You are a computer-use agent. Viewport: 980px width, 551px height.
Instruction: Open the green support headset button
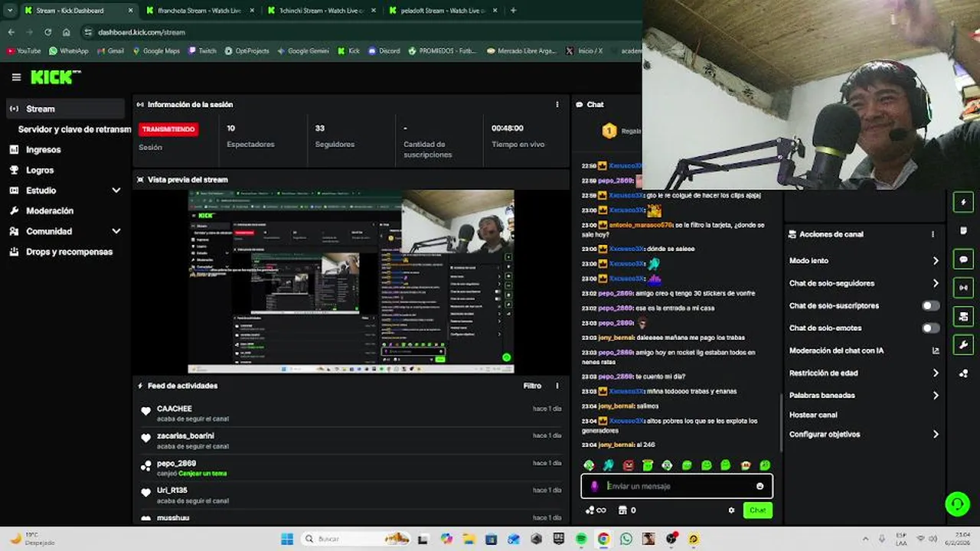(957, 503)
